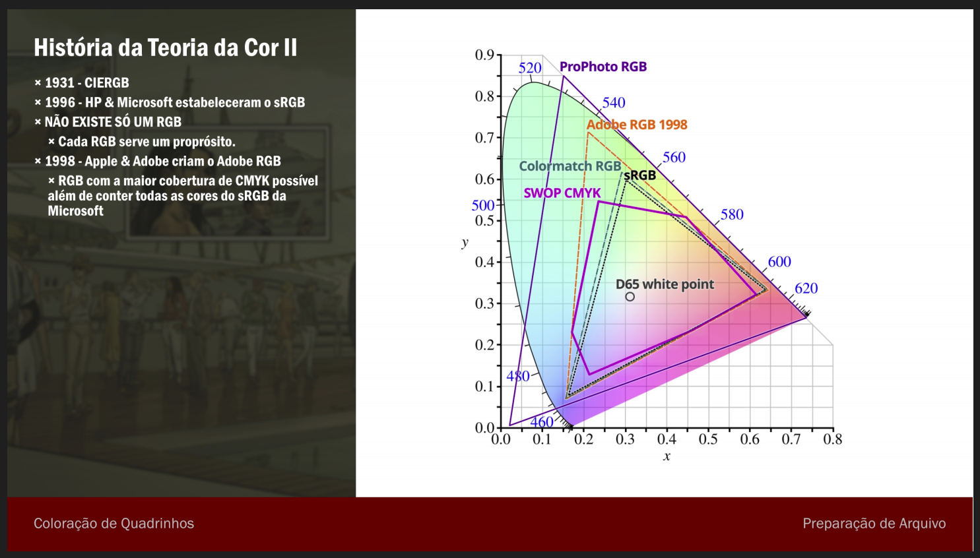Screen dimensions: 980x558
Task: Select the "1931 - CIERGB" bullet
Action: pyautogui.click(x=86, y=83)
